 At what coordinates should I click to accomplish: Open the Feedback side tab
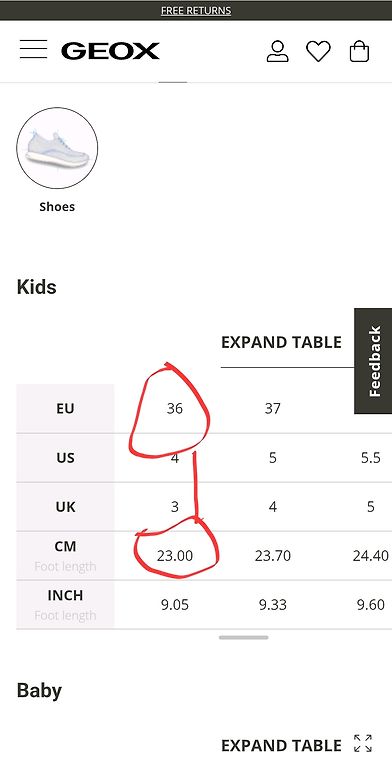(x=373, y=361)
